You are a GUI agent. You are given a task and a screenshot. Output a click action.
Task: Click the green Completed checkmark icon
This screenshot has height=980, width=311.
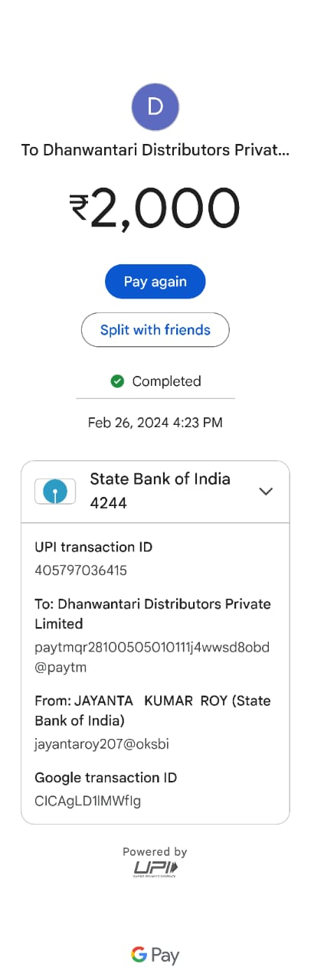click(117, 381)
